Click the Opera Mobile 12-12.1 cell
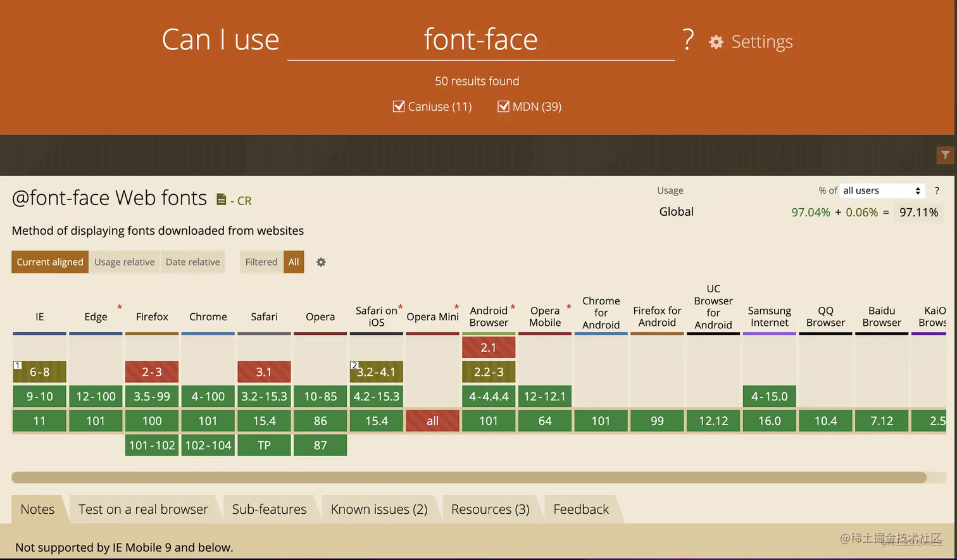This screenshot has height=560, width=957. pos(545,397)
